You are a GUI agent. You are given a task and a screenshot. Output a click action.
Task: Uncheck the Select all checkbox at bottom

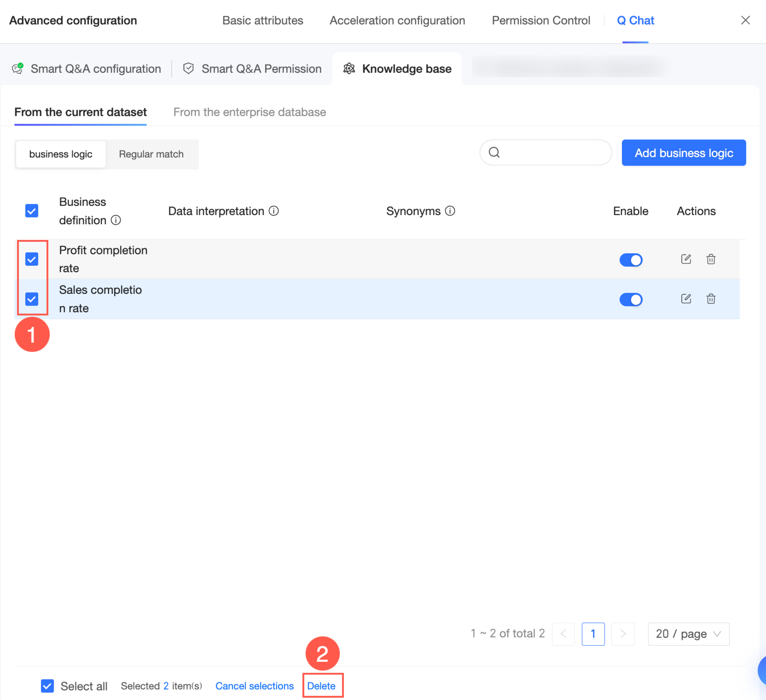click(47, 686)
